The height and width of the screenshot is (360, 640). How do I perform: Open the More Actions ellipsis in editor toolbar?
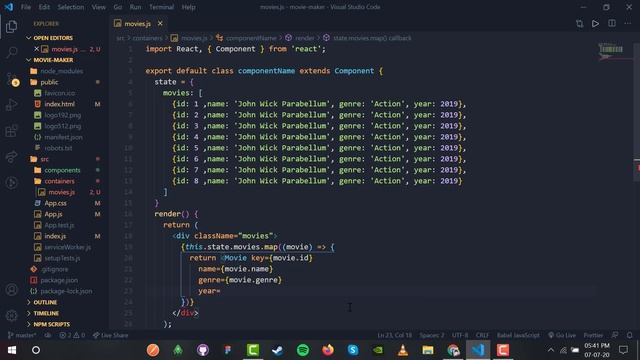pos(628,24)
